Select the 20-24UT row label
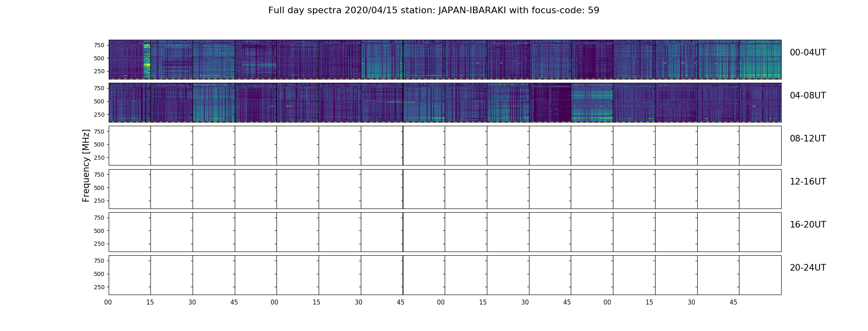Image resolution: width=868 pixels, height=331 pixels. pos(808,268)
